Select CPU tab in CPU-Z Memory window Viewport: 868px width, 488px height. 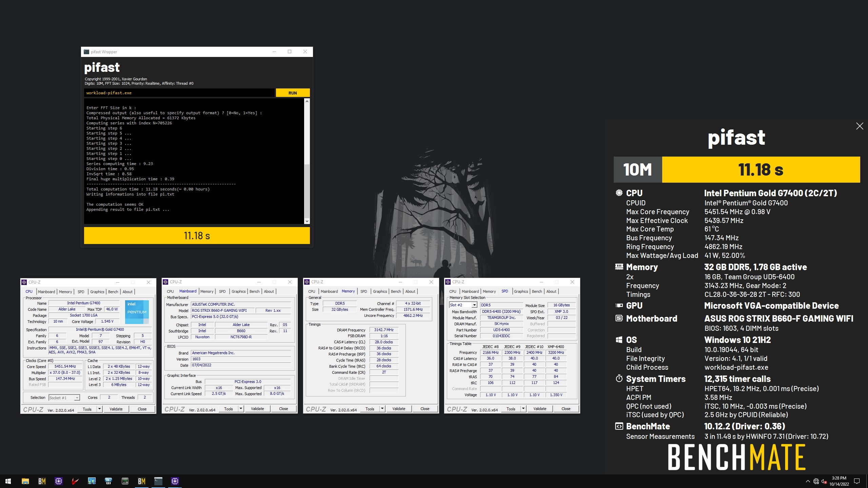[x=312, y=291]
